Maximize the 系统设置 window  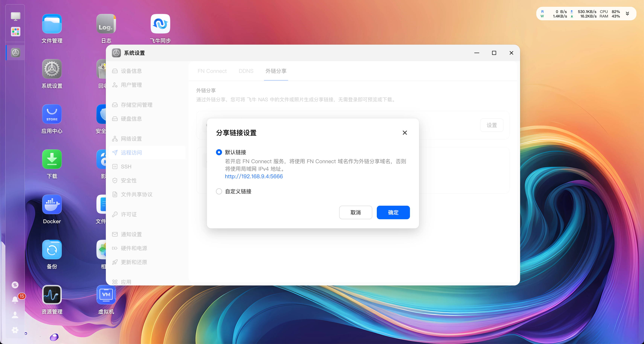tap(494, 53)
